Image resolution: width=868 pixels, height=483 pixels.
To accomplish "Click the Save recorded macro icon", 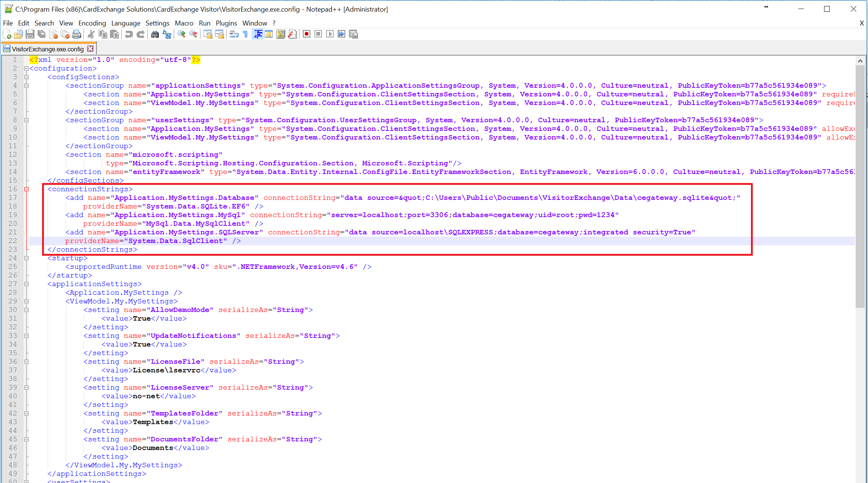I will click(353, 34).
